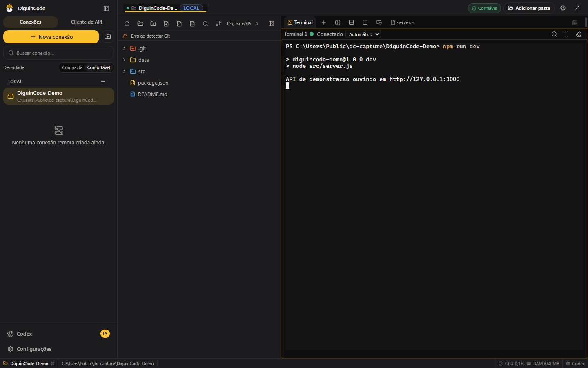Click the Conectado status text
This screenshot has width=588, height=368.
point(330,34)
